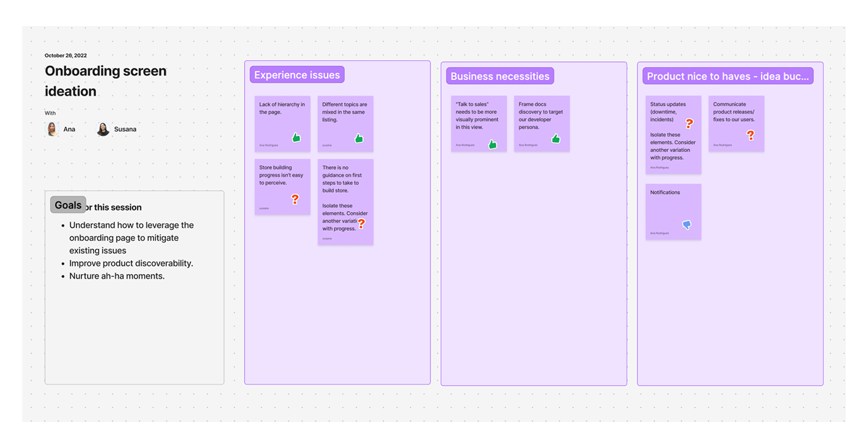
Task: Click thumbs-up on 'Different topics are mixed' note
Action: (359, 138)
